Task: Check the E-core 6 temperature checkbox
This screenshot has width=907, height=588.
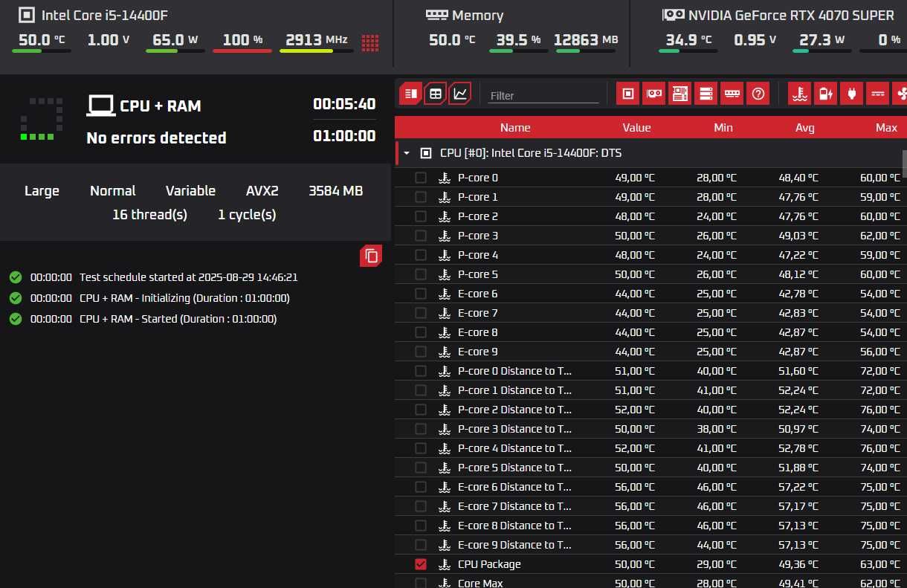Action: tap(421, 294)
